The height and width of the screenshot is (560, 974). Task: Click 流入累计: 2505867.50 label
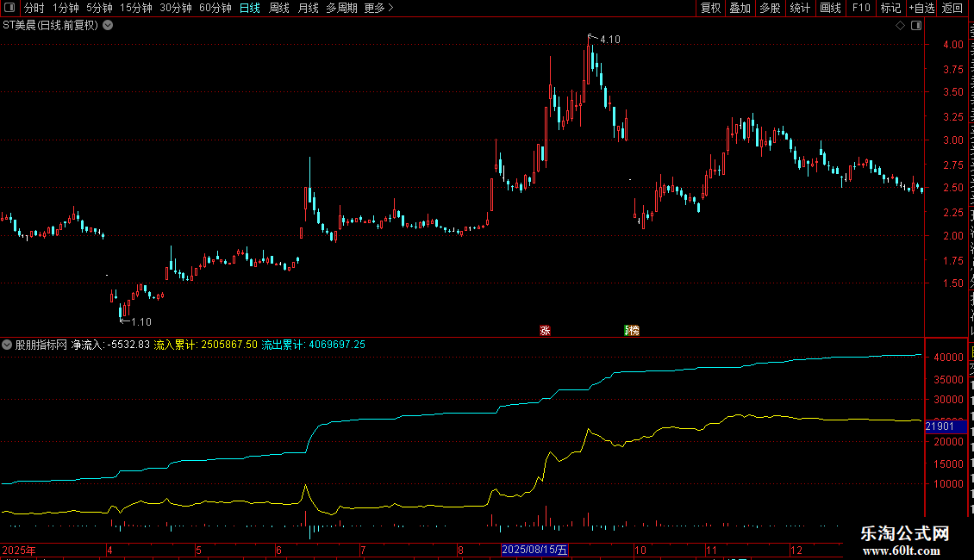pyautogui.click(x=206, y=345)
